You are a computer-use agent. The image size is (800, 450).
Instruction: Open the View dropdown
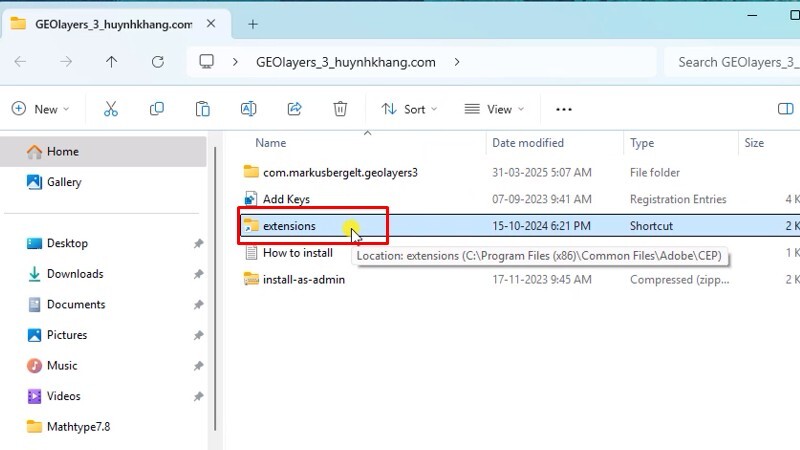point(494,109)
